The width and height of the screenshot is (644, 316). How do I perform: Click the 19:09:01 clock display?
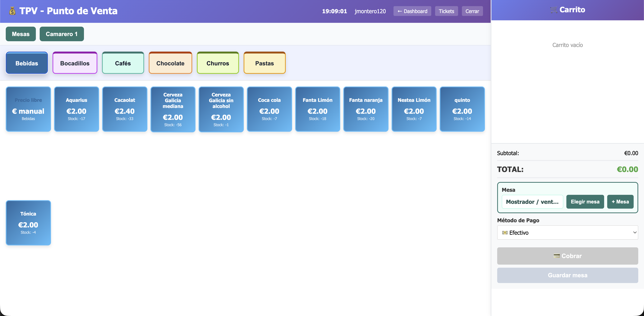tap(334, 11)
